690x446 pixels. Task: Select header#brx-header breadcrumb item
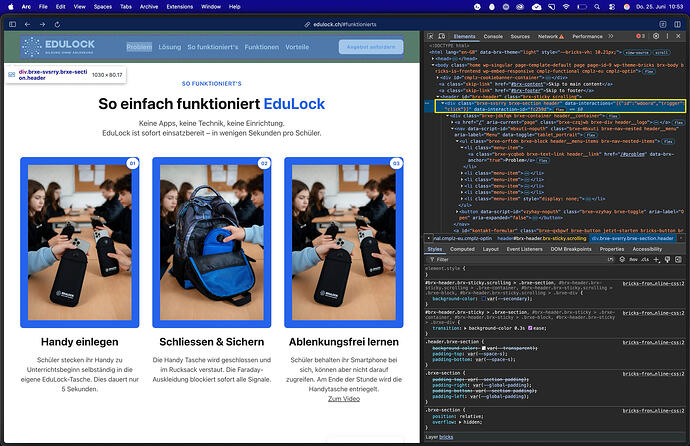pos(542,238)
